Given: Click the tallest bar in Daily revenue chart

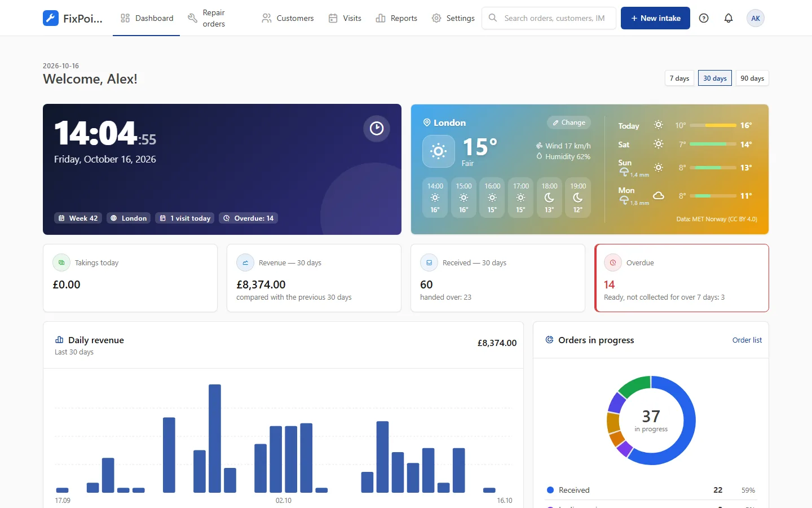Looking at the screenshot, I should tap(215, 439).
